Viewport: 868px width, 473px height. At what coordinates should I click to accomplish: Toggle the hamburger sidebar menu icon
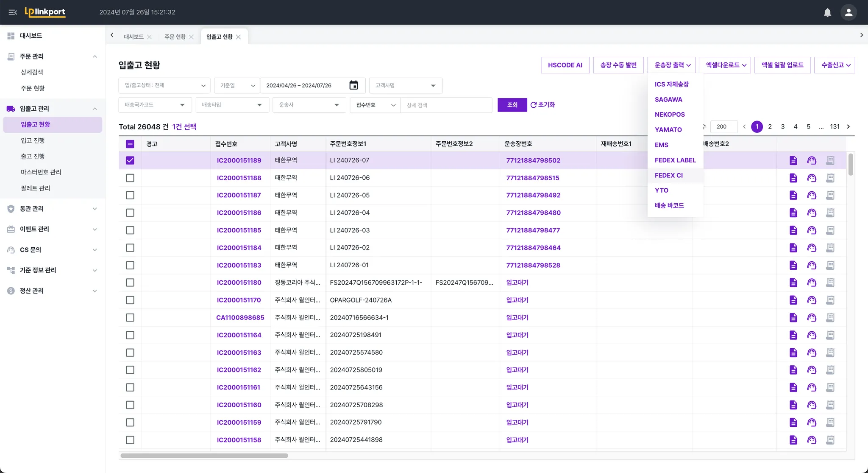point(13,12)
